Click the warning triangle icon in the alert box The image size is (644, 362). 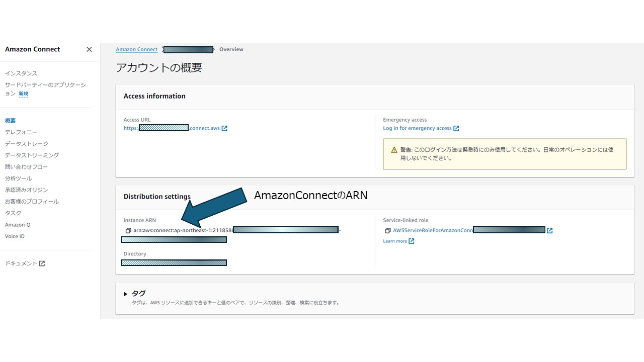(x=393, y=149)
